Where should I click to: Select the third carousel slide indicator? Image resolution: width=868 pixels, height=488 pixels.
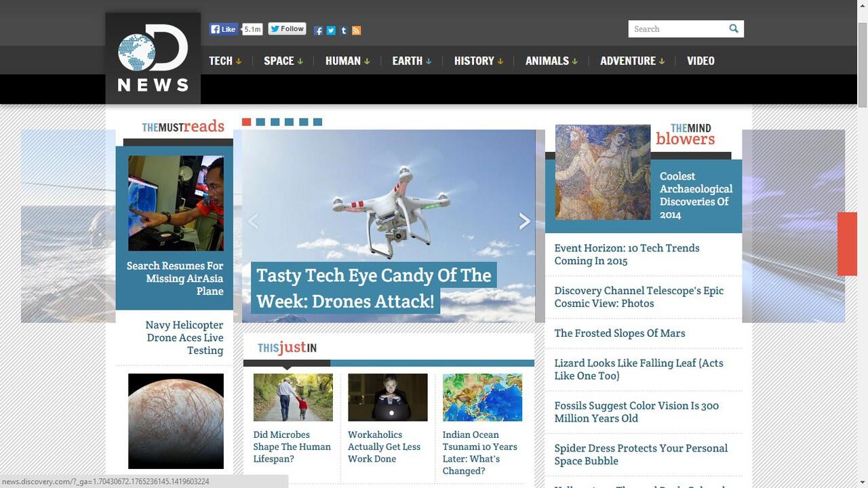(275, 122)
